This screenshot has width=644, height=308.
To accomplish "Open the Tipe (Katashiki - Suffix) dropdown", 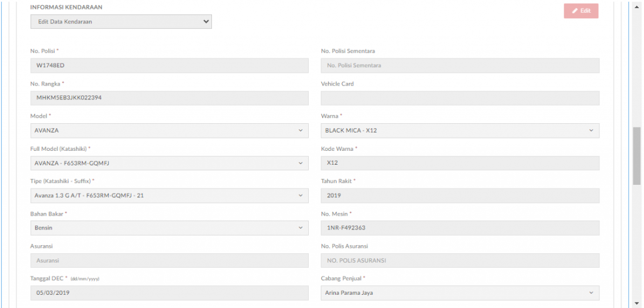I will (170, 195).
